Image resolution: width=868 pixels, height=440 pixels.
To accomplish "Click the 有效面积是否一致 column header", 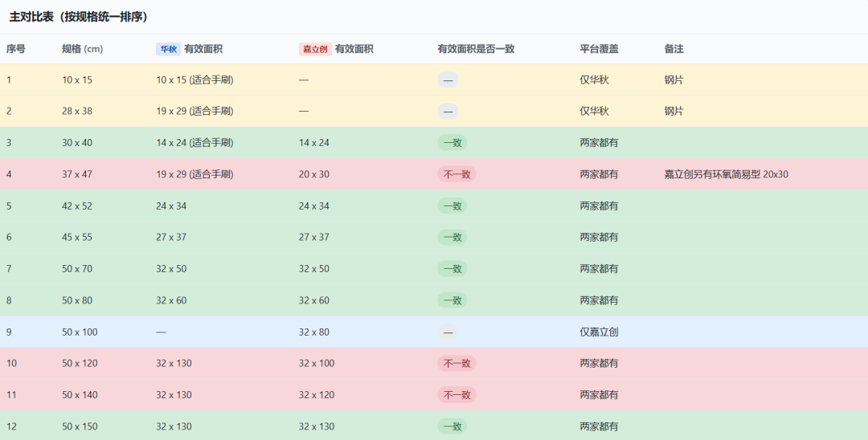I will pos(476,49).
